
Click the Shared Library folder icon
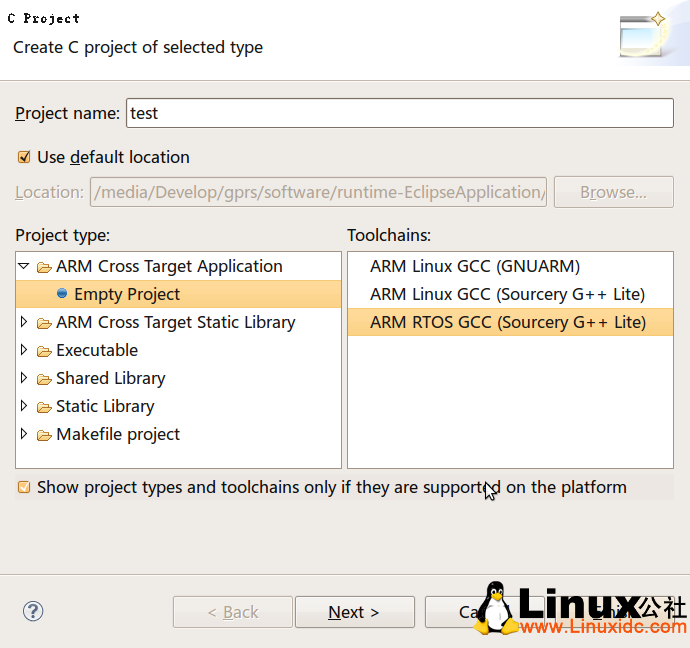(x=44, y=379)
